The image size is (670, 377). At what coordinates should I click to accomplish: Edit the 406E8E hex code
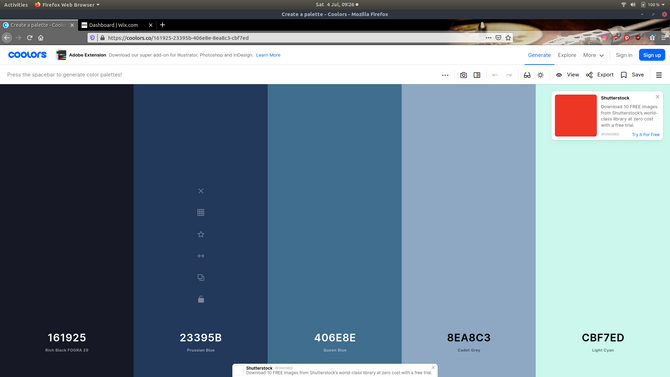[335, 338]
